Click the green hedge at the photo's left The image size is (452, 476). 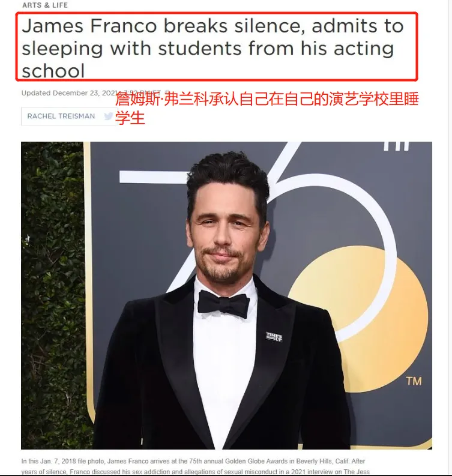point(52,295)
